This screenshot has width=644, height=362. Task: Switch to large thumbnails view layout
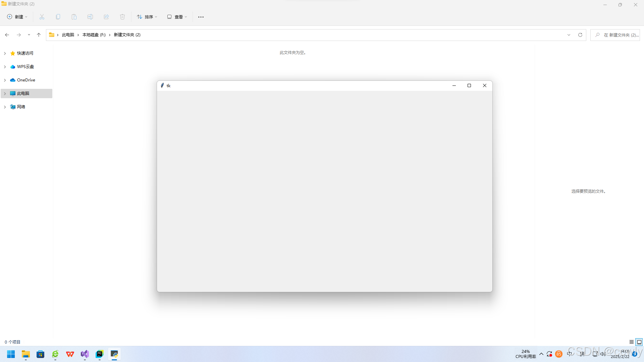639,342
